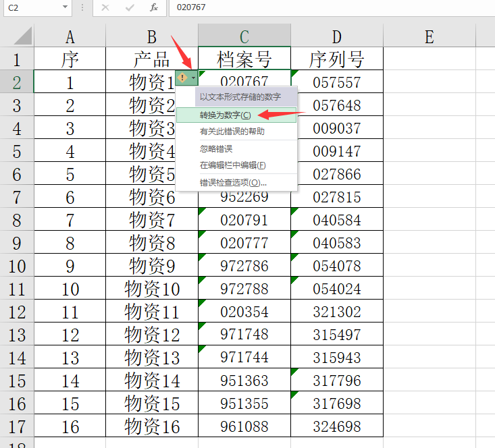Image resolution: width=495 pixels, height=448 pixels.
Task: Click cell containing 317796
Action: (x=337, y=380)
